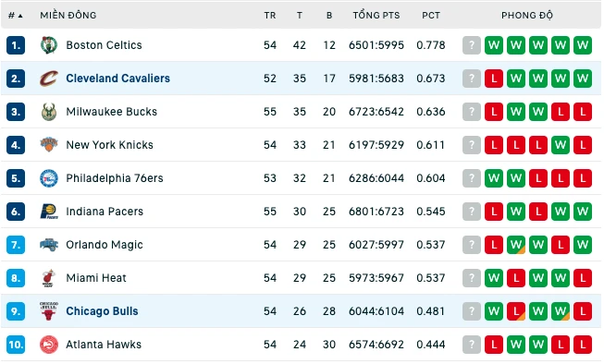Viewport: 604px width, 364px height.
Task: Click the Boston Celtics team logo
Action: [49, 45]
